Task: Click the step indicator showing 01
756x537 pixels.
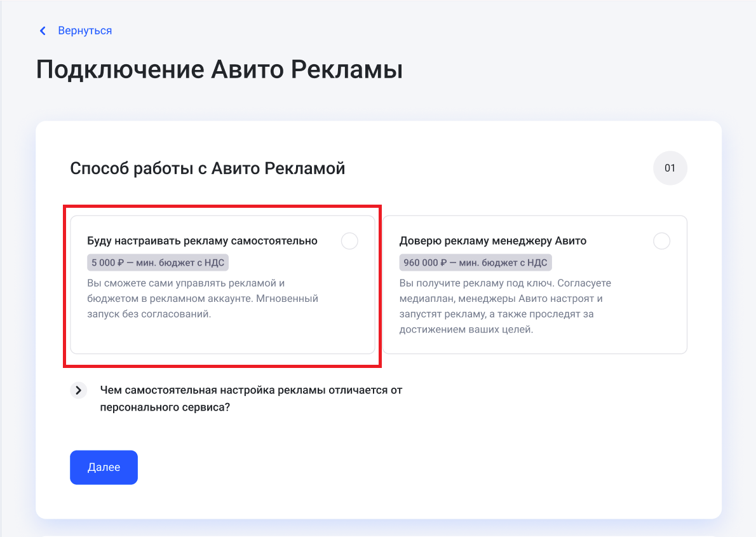Action: click(670, 168)
